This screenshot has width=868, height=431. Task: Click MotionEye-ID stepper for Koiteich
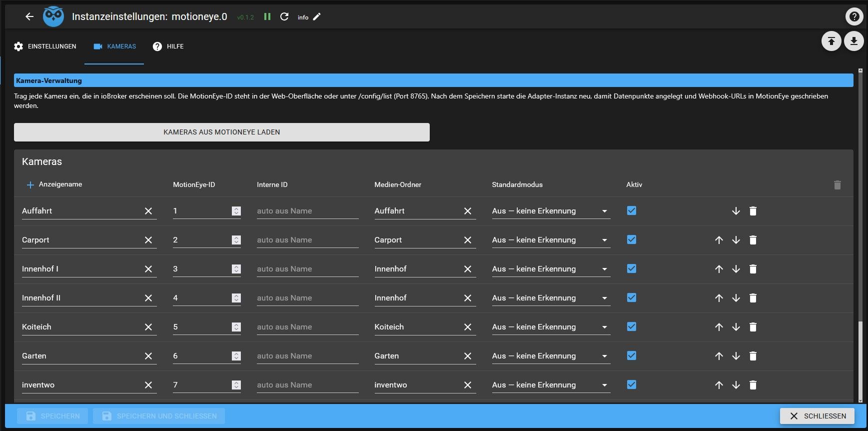[x=236, y=327]
